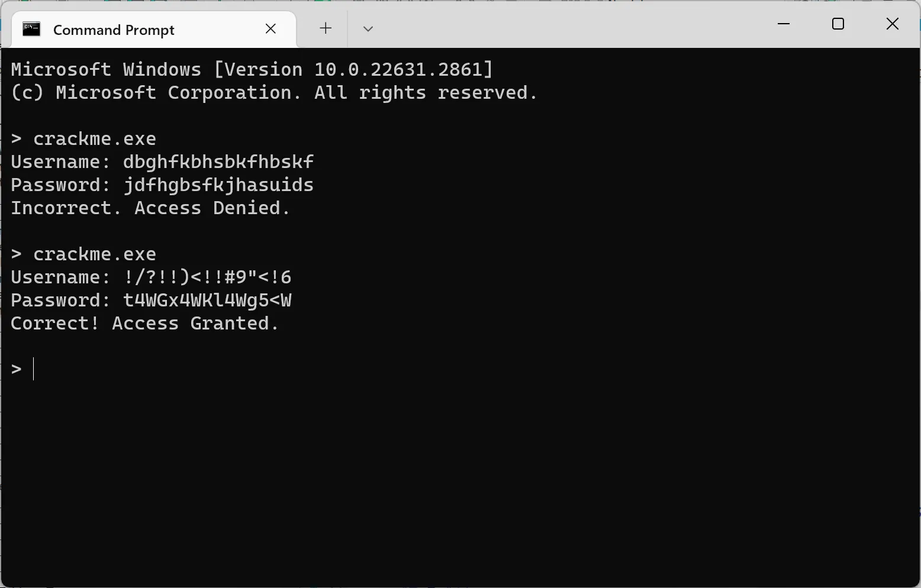
Task: Click the Microsoft Corporation copyright line
Action: pyautogui.click(x=274, y=93)
